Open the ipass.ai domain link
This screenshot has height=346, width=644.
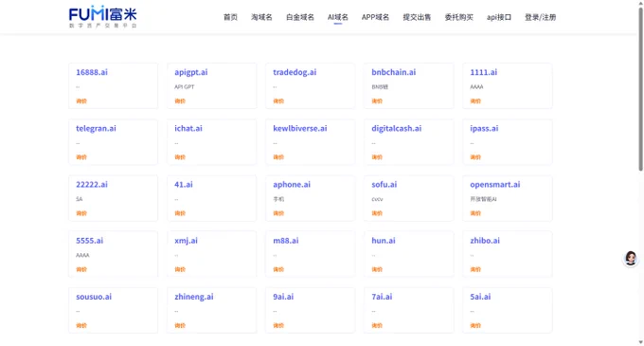pos(484,129)
